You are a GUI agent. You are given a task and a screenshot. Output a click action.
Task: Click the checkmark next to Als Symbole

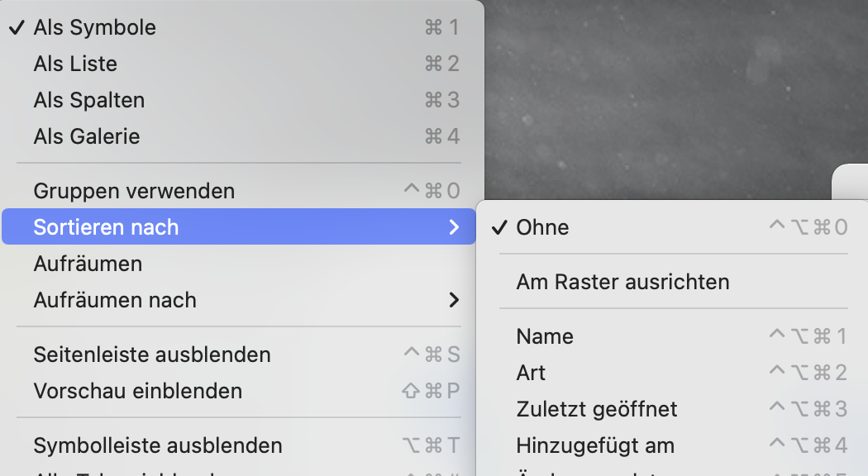(17, 27)
